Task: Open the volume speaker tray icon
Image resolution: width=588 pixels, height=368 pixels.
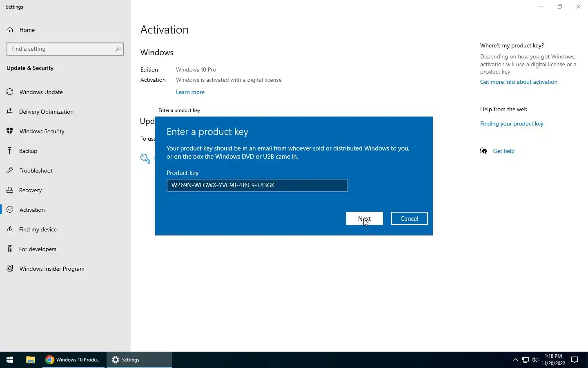Action: pyautogui.click(x=535, y=360)
